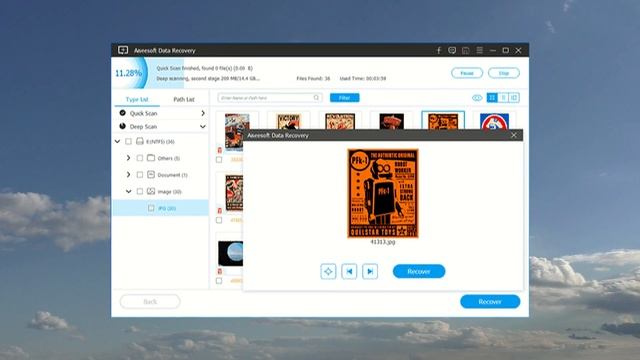The height and width of the screenshot is (360, 640).
Task: Click the Deep Scan progress pie icon
Action: [x=122, y=126]
